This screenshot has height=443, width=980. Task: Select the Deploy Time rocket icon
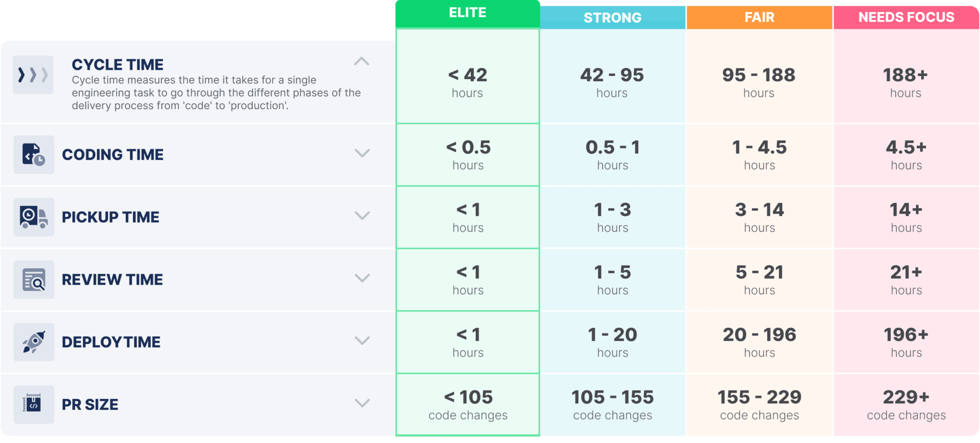click(x=33, y=342)
